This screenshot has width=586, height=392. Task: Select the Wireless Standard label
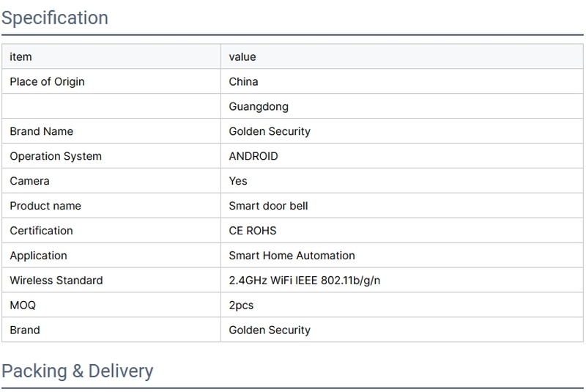pos(56,281)
